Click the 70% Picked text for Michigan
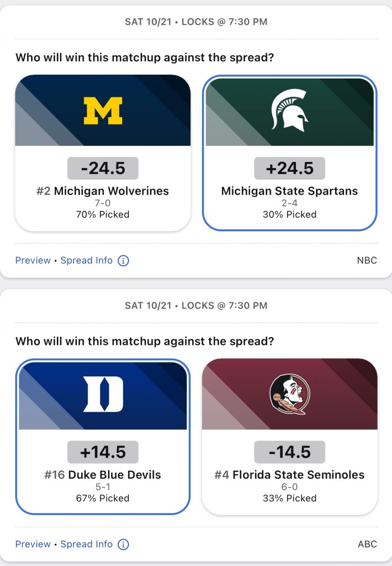 103,214
